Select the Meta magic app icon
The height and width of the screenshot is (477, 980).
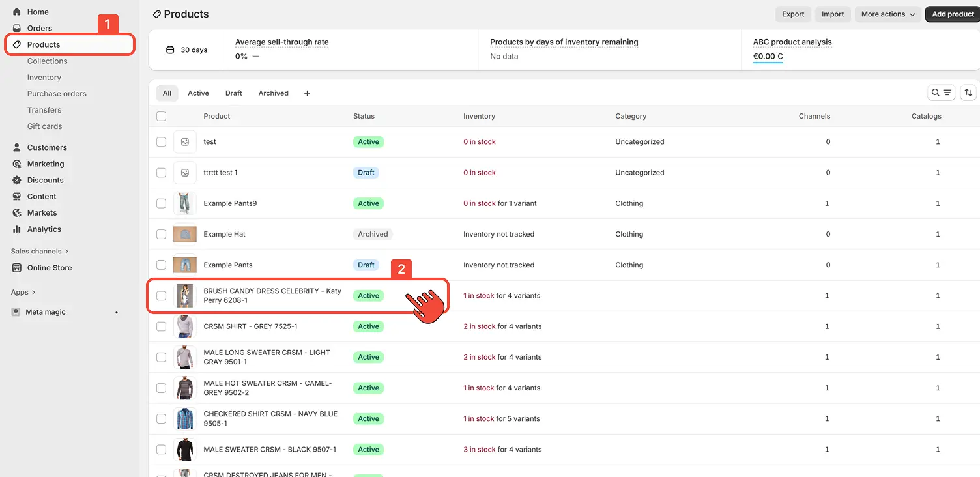pos(15,312)
